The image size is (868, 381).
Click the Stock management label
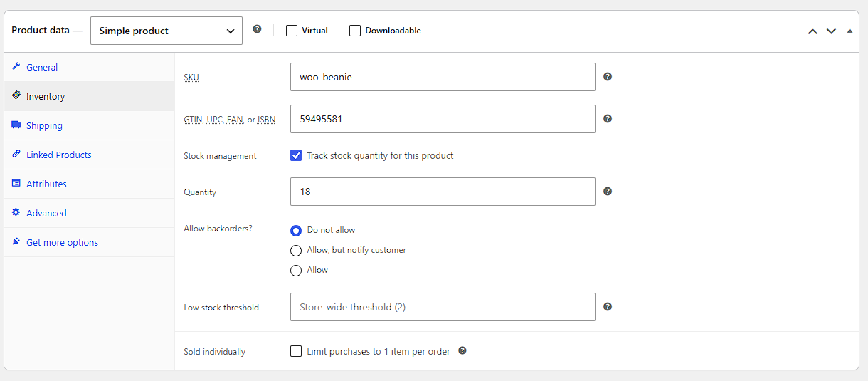click(220, 156)
